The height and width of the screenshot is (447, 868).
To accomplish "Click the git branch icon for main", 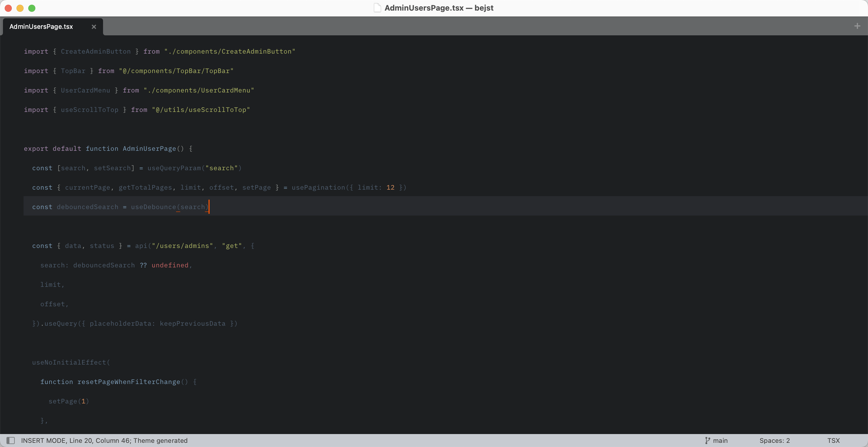I will tap(707, 440).
